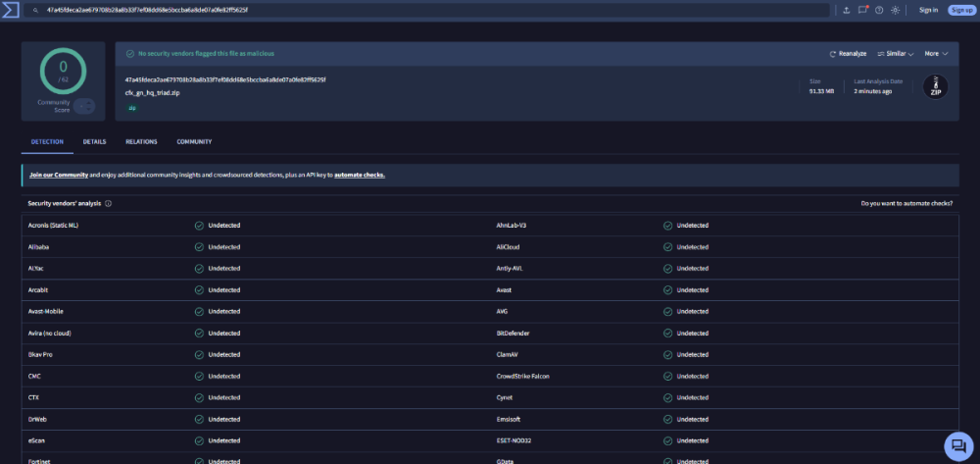Click the Undetected check icon for Cynet
The height and width of the screenshot is (464, 980).
668,397
